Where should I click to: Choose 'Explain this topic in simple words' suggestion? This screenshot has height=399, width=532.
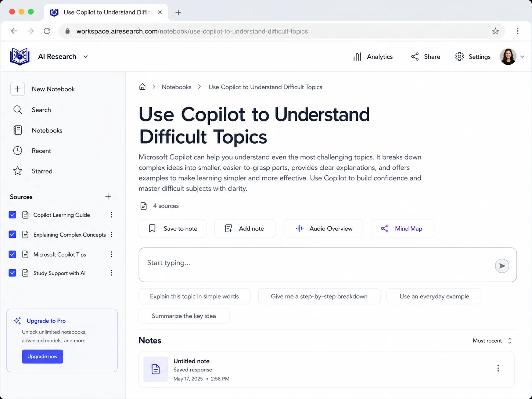194,296
